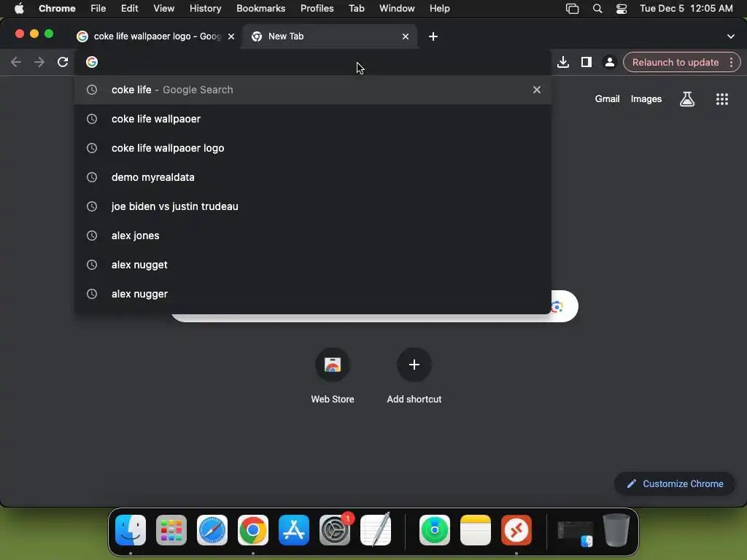Open Trash from the dock
Viewport: 747px width, 560px height.
(616, 530)
